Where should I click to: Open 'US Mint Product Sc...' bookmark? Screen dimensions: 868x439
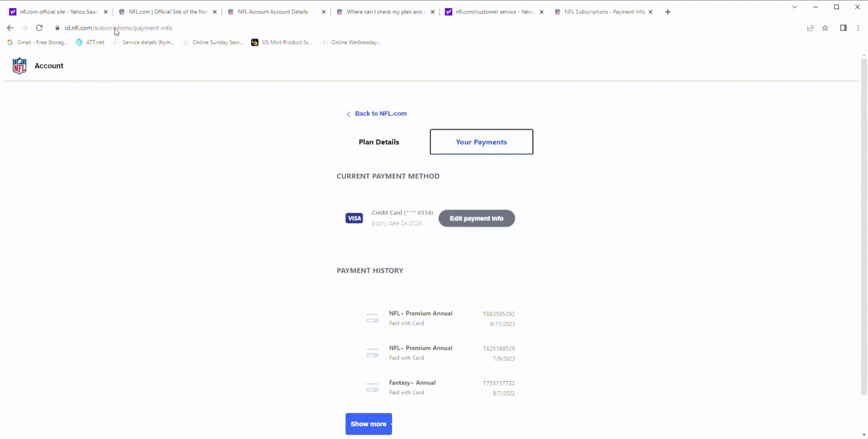click(x=283, y=42)
